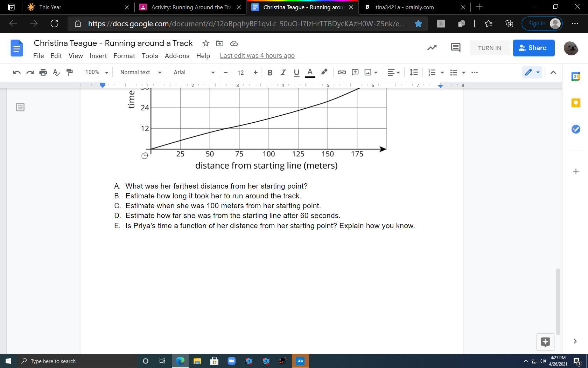Open the text color picker

[310, 72]
